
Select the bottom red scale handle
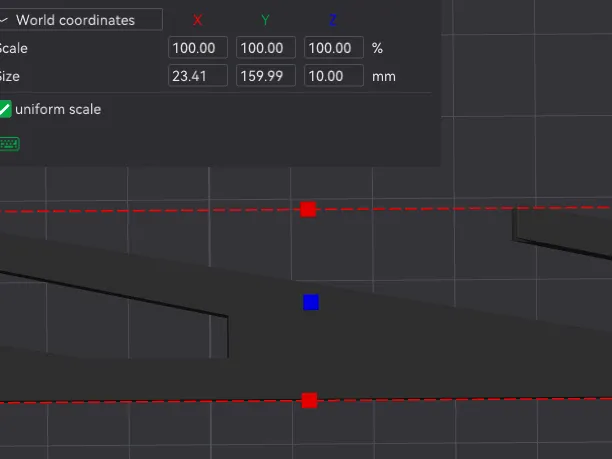(310, 400)
